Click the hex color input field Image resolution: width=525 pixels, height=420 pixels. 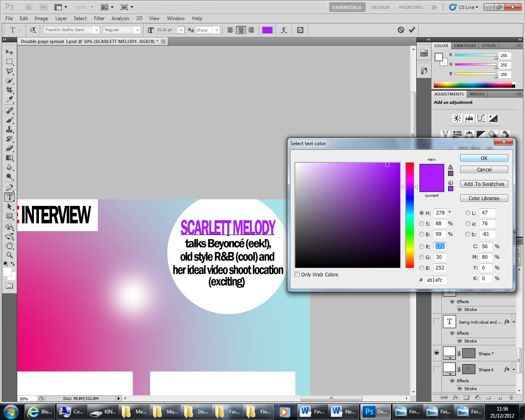[436, 280]
